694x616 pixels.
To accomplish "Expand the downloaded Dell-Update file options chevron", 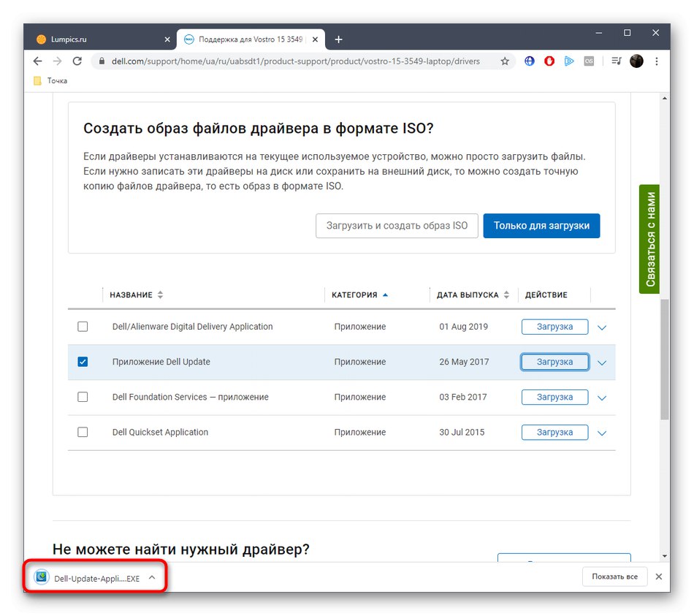I will point(152,577).
